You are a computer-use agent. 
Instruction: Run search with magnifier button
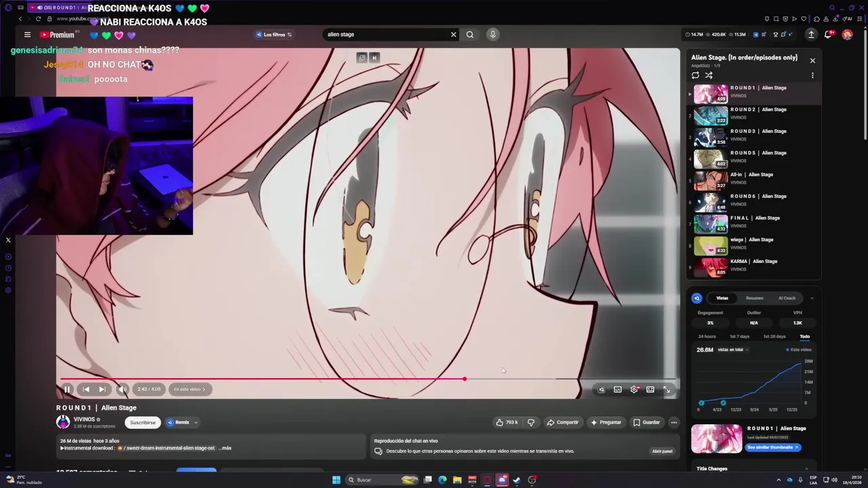(470, 35)
